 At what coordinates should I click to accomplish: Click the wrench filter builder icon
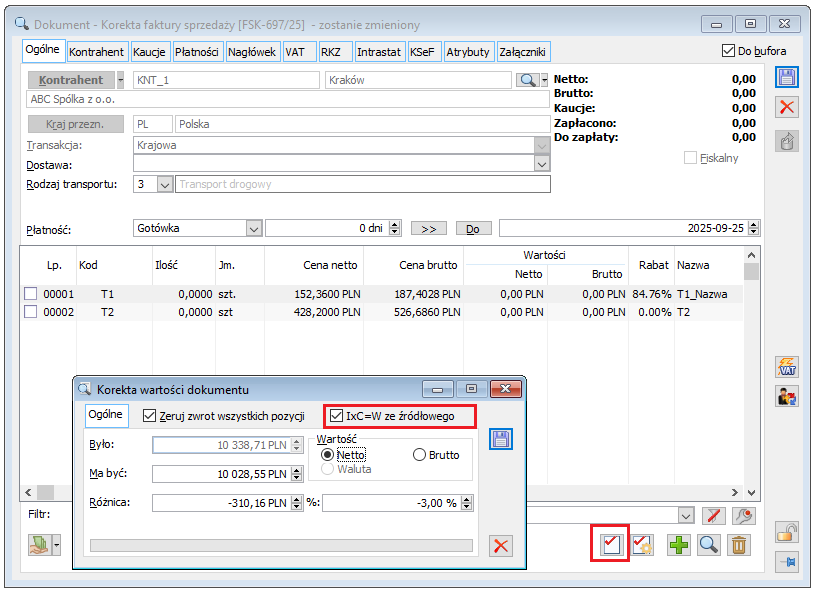tap(743, 515)
